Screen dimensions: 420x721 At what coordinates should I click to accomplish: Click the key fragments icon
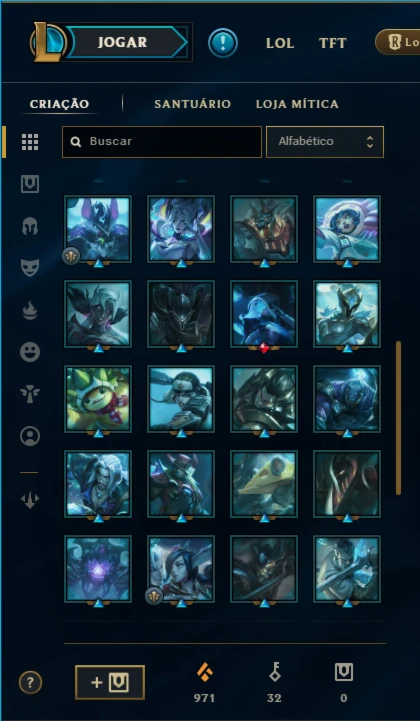(x=275, y=673)
